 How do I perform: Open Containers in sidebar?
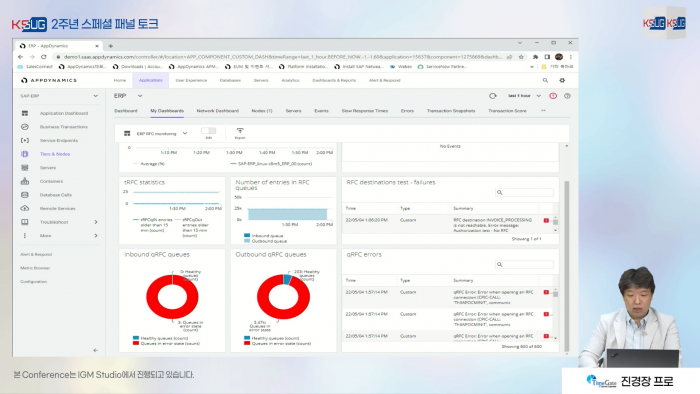pos(51,182)
